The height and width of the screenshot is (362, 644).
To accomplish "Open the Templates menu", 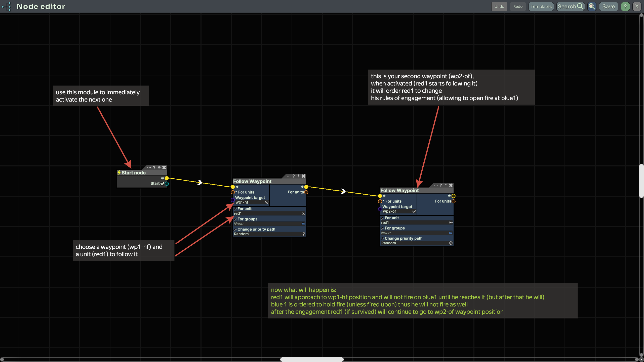I will click(541, 7).
